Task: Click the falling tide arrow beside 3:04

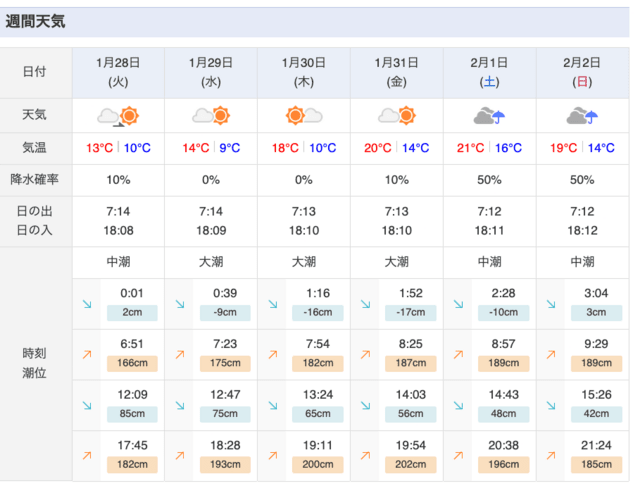Action: (551, 304)
